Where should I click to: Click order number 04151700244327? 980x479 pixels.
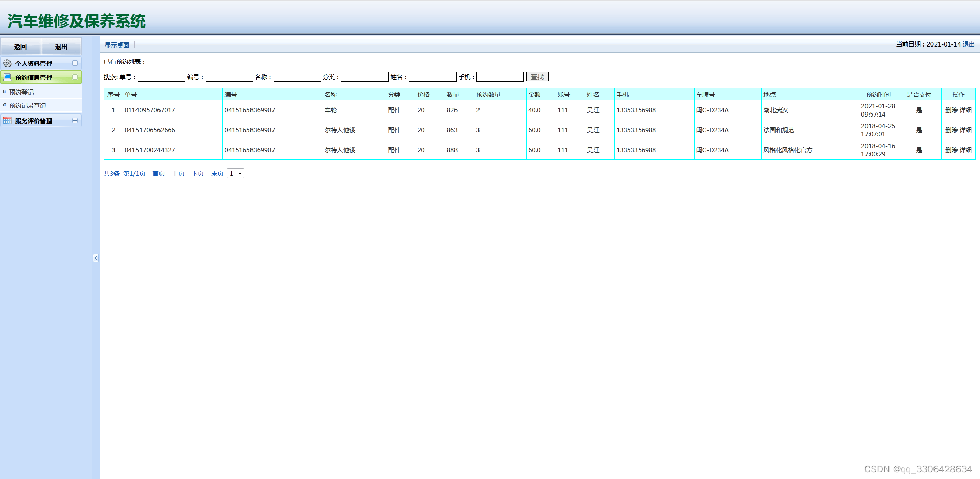pyautogui.click(x=150, y=150)
